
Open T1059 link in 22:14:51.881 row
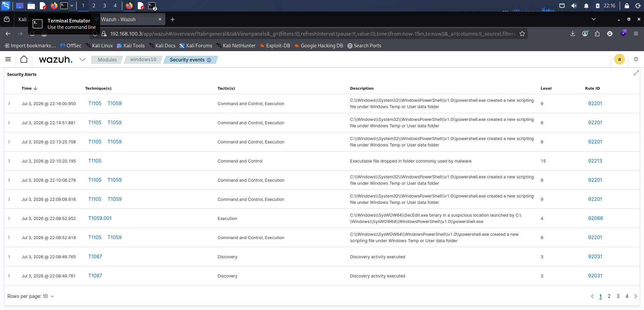pos(115,123)
